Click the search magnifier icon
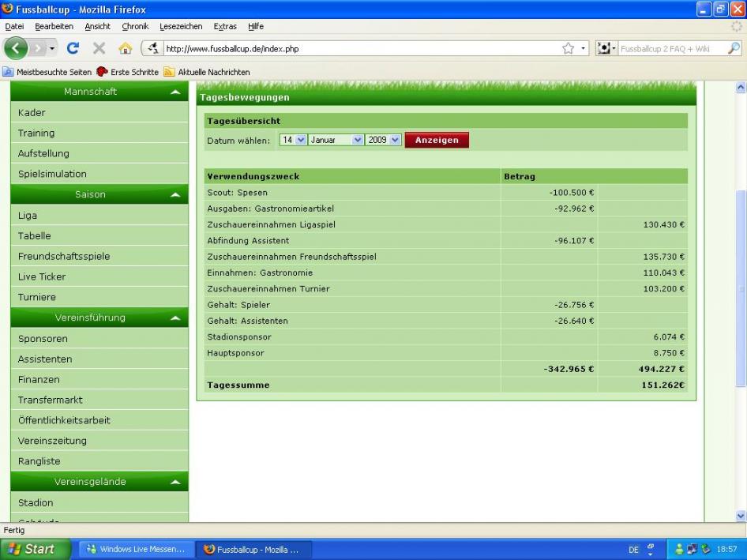 point(735,48)
